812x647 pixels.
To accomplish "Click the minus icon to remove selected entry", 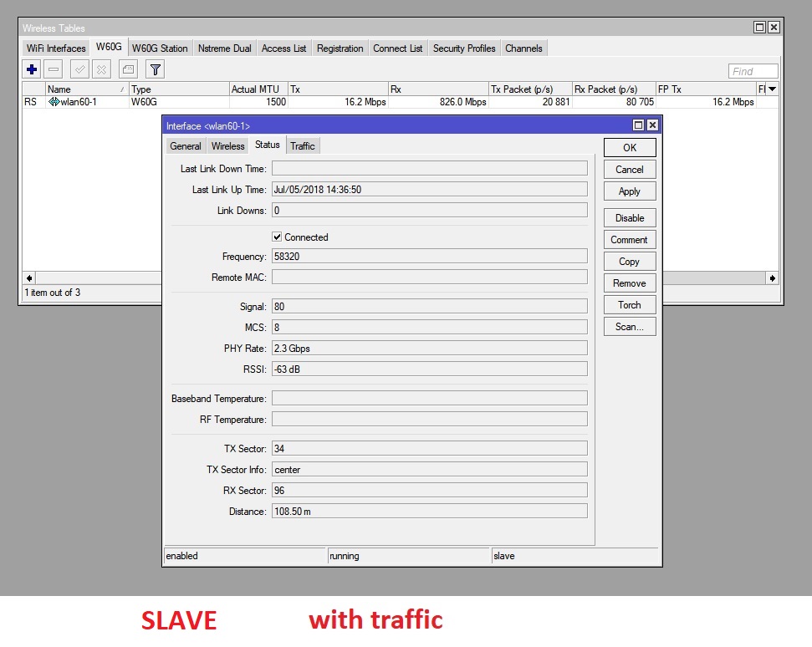I will (52, 69).
